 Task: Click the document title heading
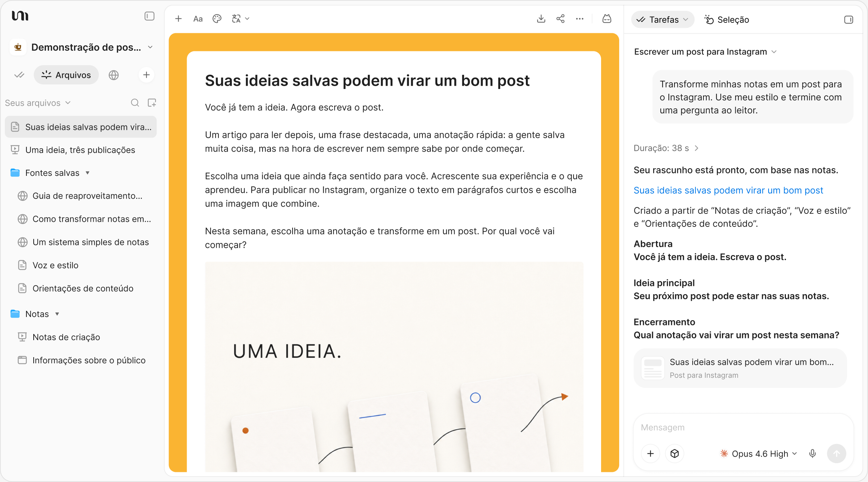pyautogui.click(x=367, y=81)
